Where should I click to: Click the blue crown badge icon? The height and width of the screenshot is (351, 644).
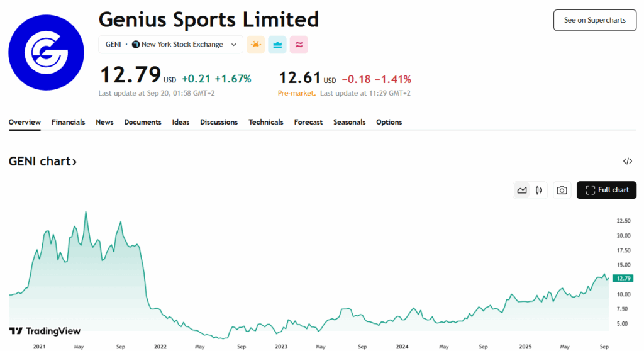coord(277,45)
